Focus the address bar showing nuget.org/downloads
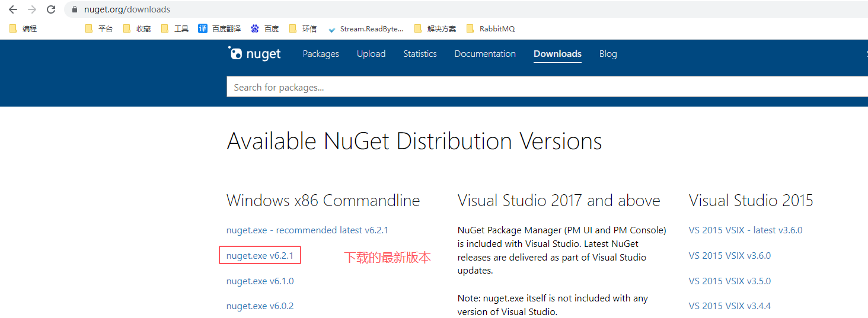The image size is (868, 318). pyautogui.click(x=466, y=9)
